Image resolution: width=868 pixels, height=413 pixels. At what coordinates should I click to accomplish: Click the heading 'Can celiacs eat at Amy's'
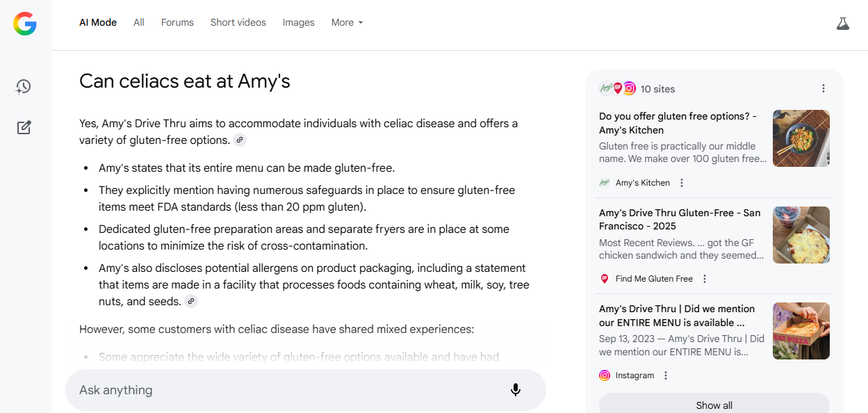(x=185, y=81)
